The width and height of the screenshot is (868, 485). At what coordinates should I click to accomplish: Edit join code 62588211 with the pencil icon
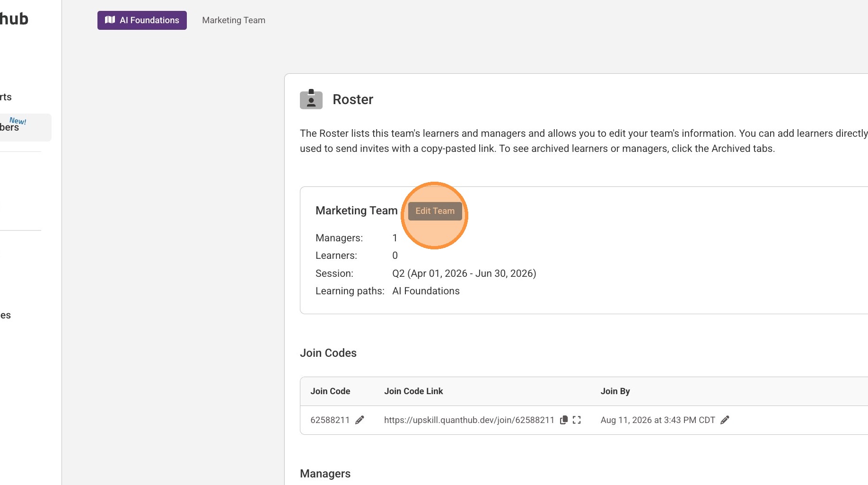point(359,420)
